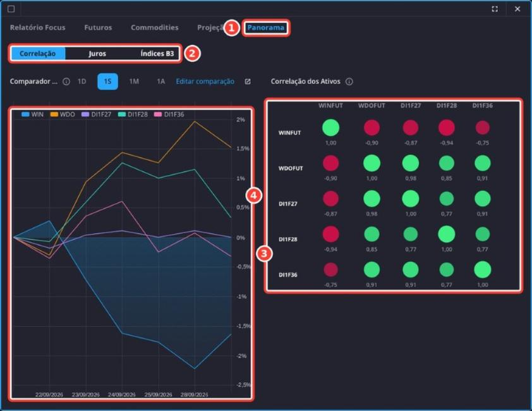This screenshot has width=532, height=411.
Task: Click DI1F36–WINFUT correlation circle -0,75
Action: (x=331, y=270)
